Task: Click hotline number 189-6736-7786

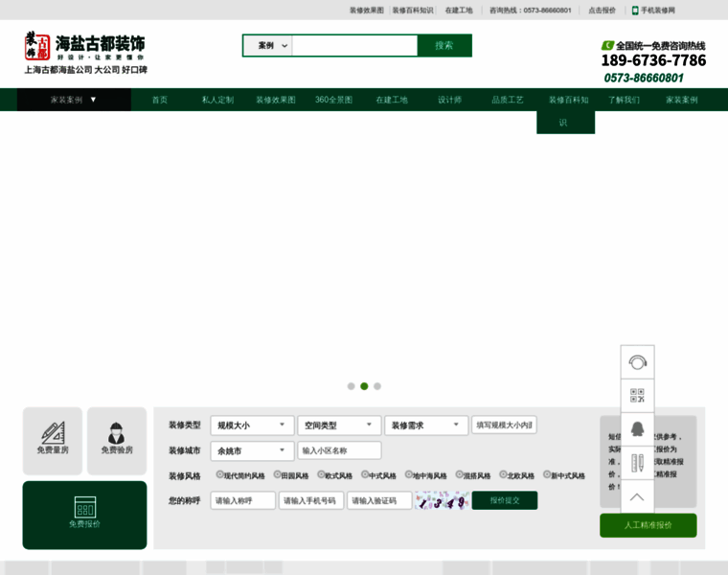Action: 653,60
